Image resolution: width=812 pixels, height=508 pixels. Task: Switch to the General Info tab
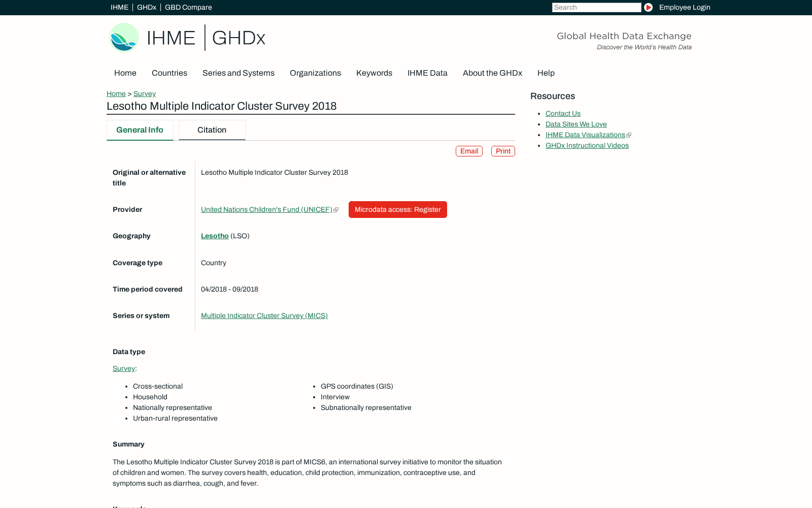[x=140, y=130]
